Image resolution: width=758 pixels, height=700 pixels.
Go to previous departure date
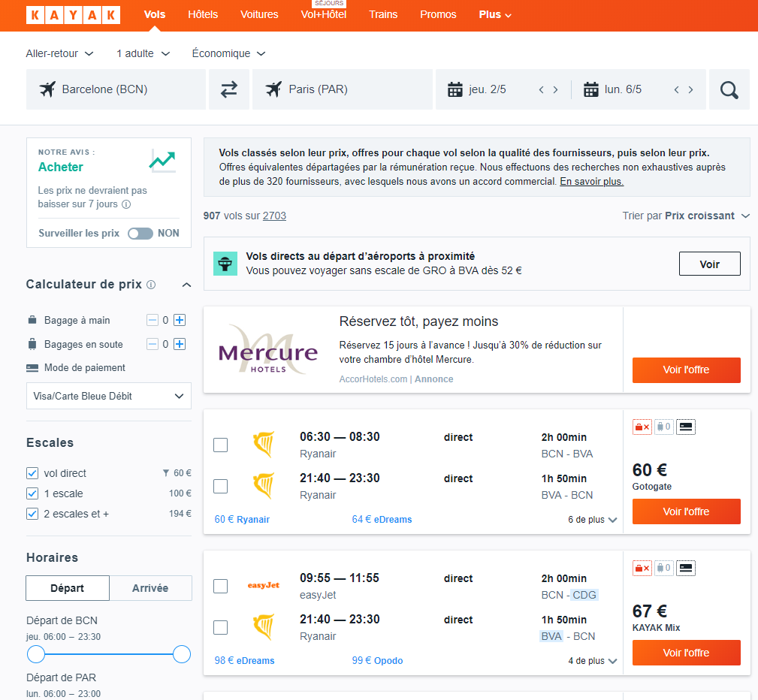542,89
